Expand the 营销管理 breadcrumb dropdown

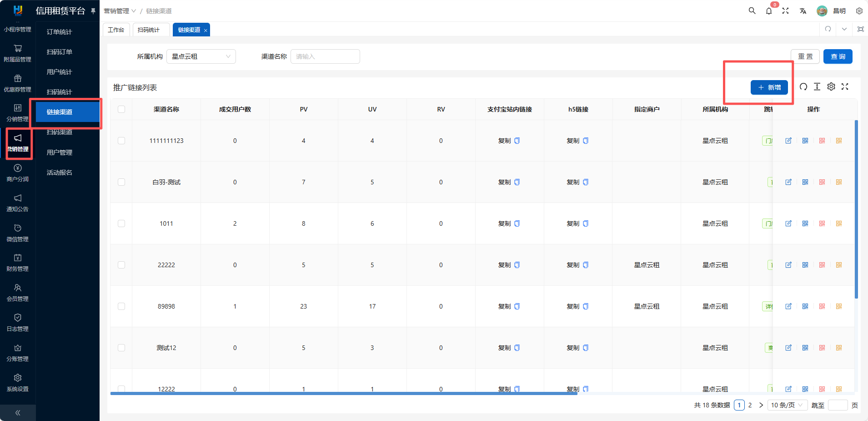click(120, 11)
